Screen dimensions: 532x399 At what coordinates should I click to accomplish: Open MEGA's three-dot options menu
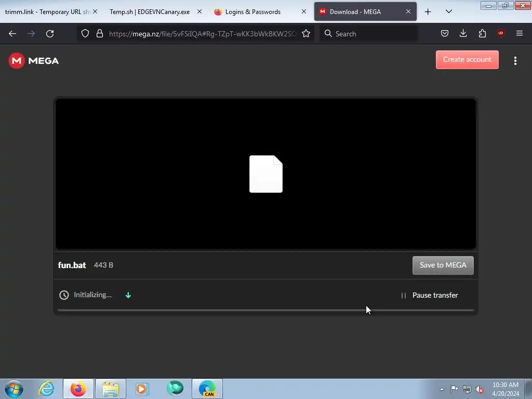click(515, 61)
